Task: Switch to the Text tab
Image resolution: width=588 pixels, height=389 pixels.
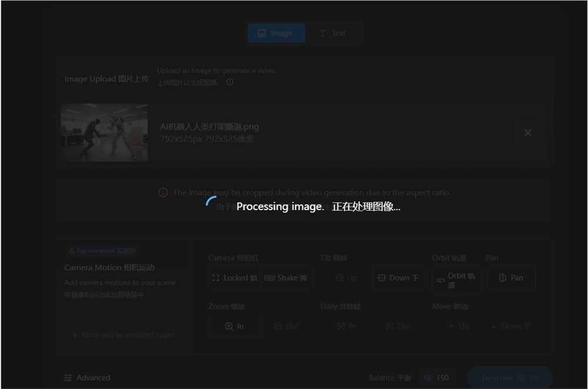Action: tap(333, 33)
